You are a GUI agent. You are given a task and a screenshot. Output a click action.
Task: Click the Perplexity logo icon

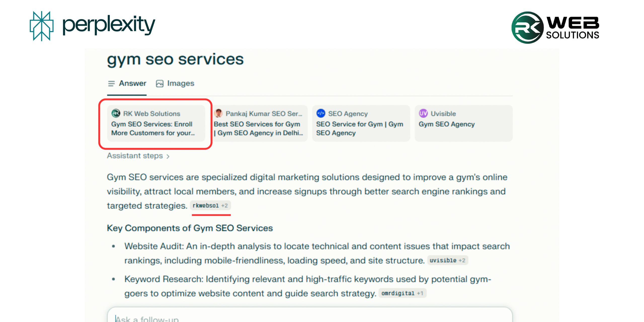(x=42, y=25)
